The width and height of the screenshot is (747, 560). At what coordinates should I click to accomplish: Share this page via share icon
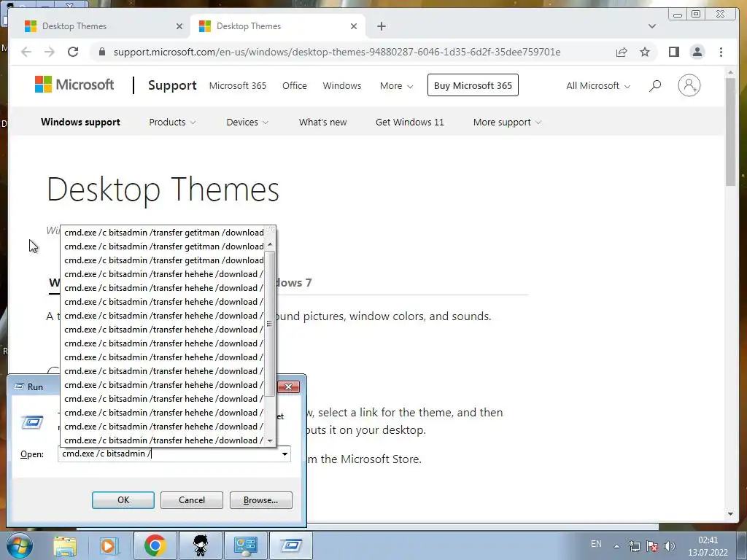(622, 52)
